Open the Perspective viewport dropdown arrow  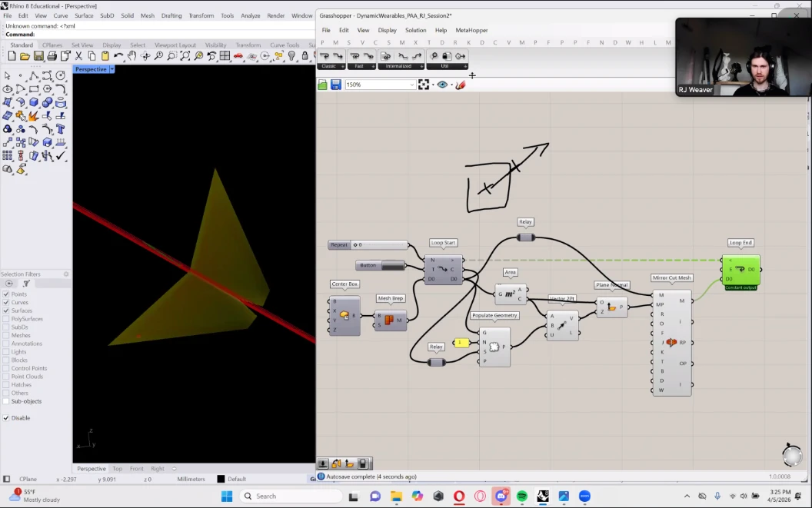(112, 69)
